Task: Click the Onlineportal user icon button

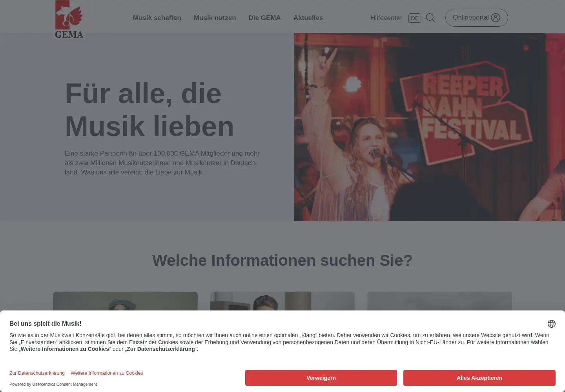Action: pyautogui.click(x=476, y=18)
